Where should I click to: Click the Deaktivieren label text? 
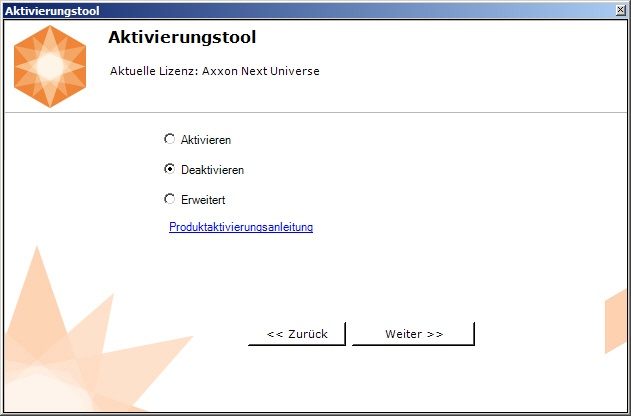[x=212, y=170]
